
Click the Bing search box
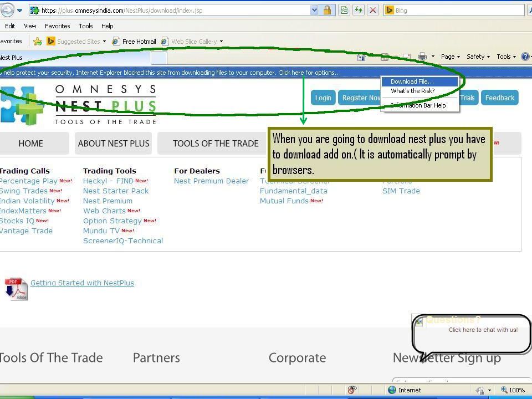454,11
